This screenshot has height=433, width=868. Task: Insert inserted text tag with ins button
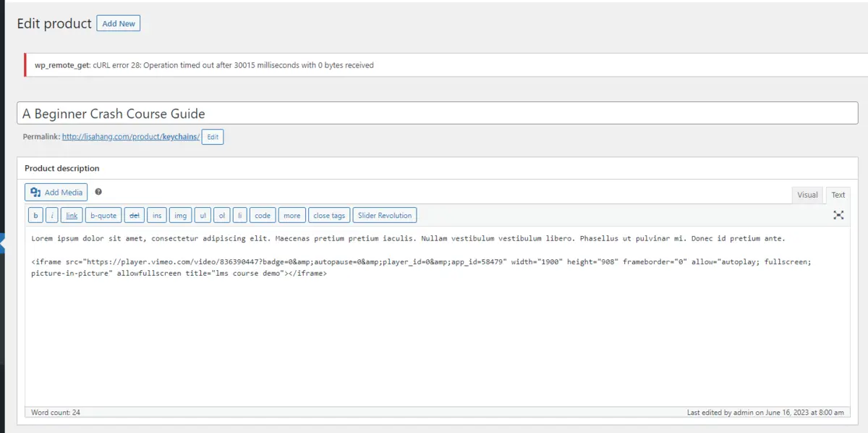click(157, 215)
